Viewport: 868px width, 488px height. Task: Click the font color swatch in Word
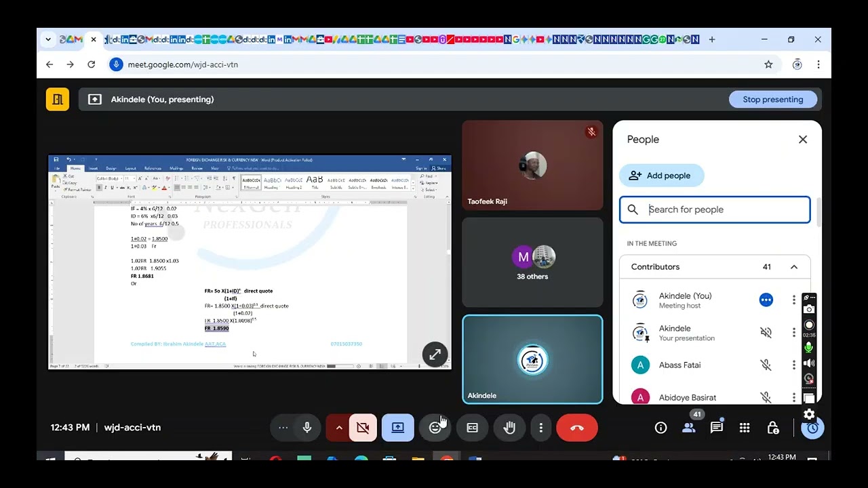[163, 188]
